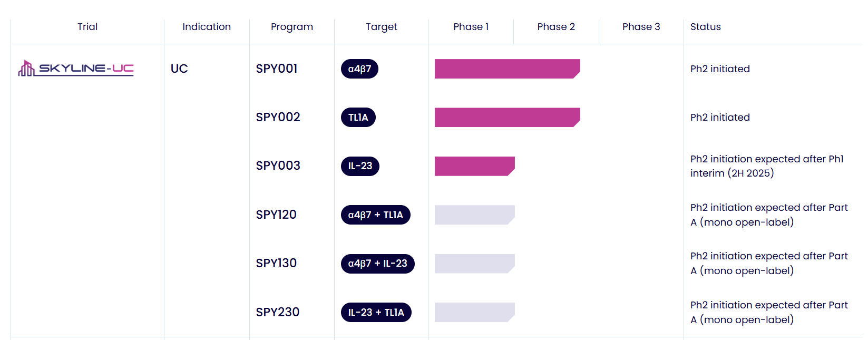This screenshot has height=340, width=868.
Task: Click the SPY120 gray progress bar
Action: [474, 215]
